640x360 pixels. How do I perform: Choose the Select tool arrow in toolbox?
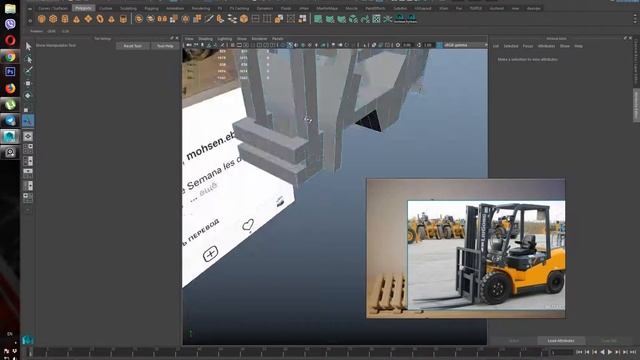point(28,46)
